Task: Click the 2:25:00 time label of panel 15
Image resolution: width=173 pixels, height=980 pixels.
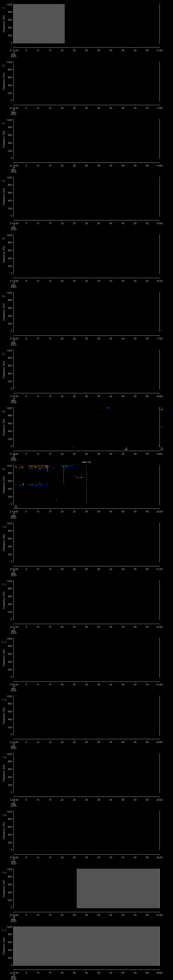Action: [x=14, y=858]
